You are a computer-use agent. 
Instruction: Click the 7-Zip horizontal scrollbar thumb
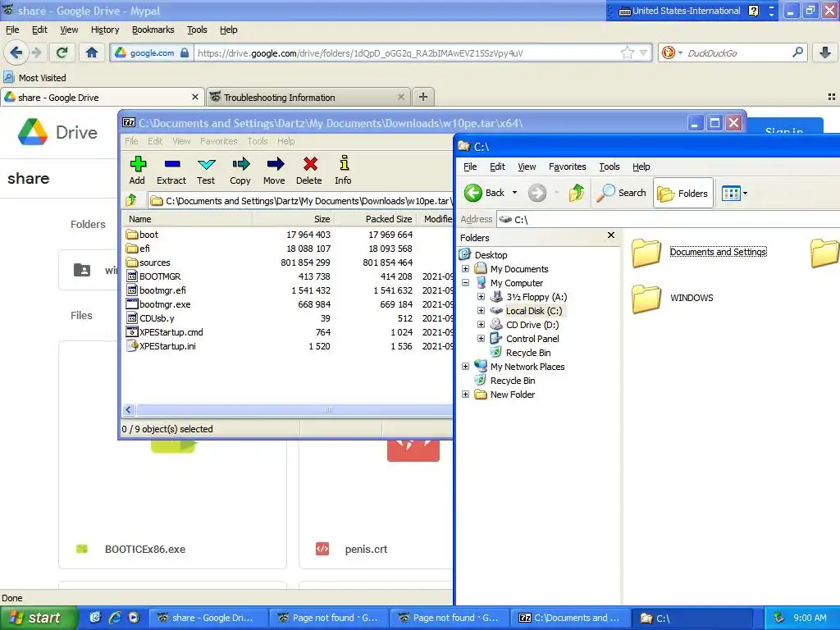coord(295,410)
